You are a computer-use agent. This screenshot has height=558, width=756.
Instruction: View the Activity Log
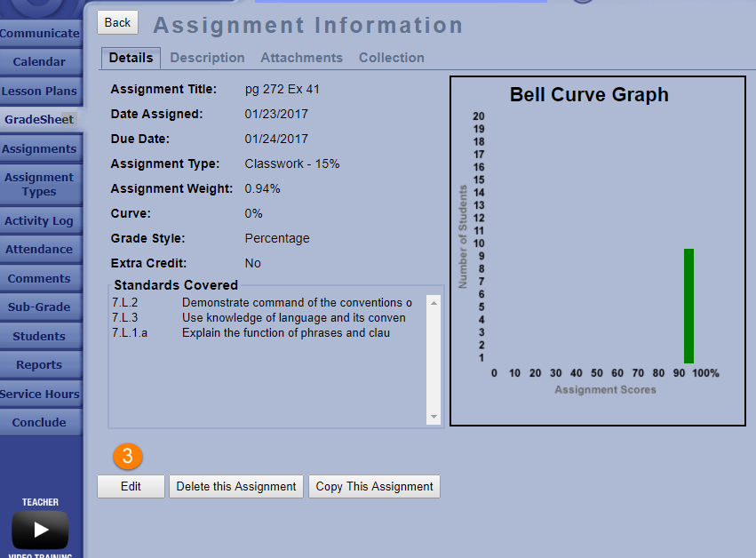click(40, 221)
